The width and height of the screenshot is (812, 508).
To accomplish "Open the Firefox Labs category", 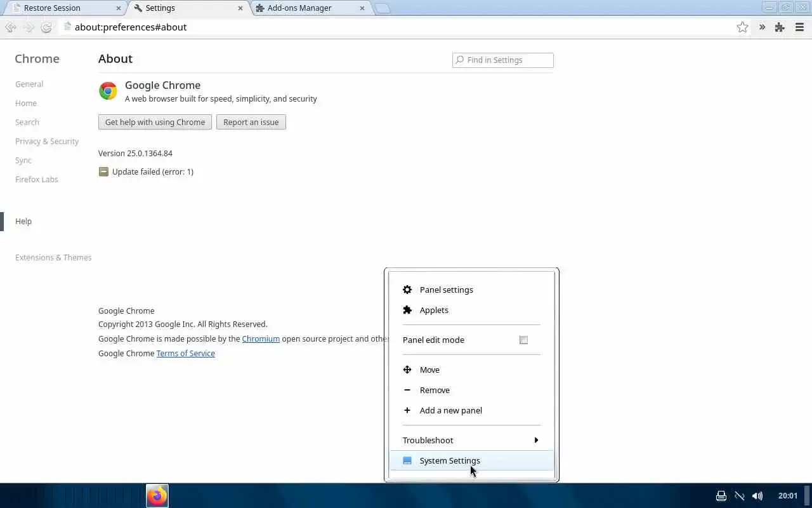I will pyautogui.click(x=37, y=179).
